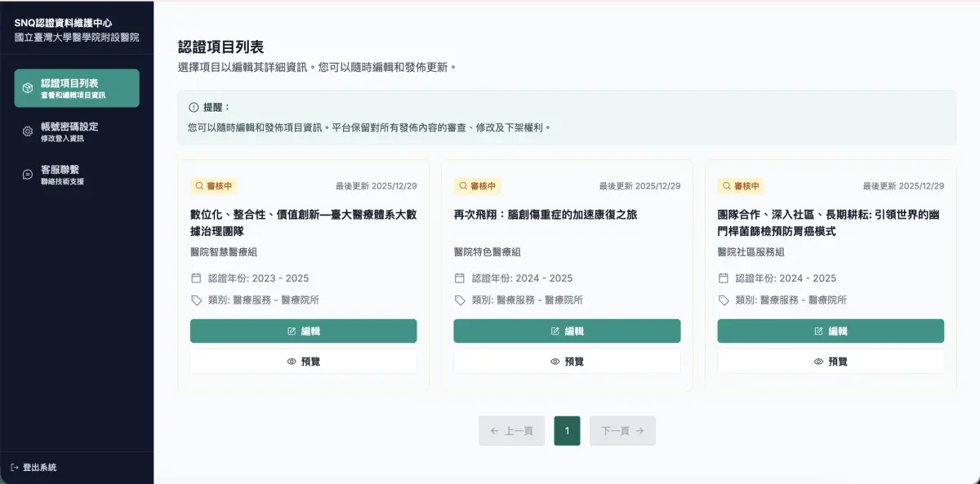
Task: Click 上一頁 pagination button
Action: click(511, 431)
